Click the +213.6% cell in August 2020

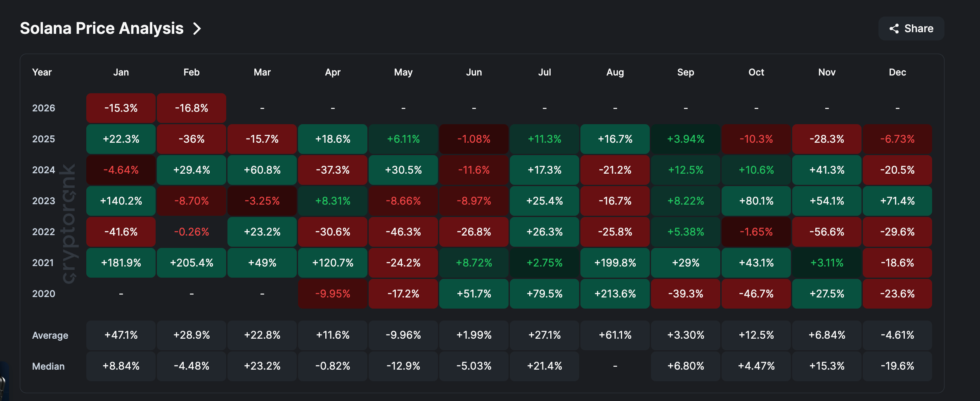tap(615, 294)
